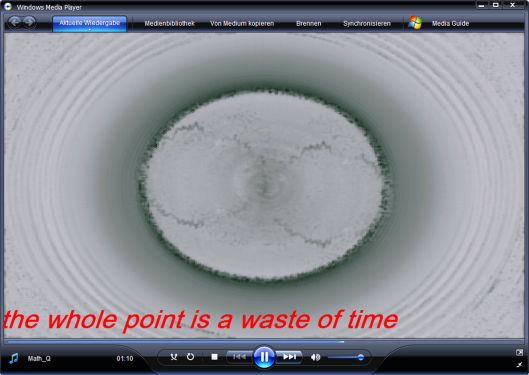Open the Aktuelle Wiedergabe tab
The image size is (529, 375).
pyautogui.click(x=89, y=23)
